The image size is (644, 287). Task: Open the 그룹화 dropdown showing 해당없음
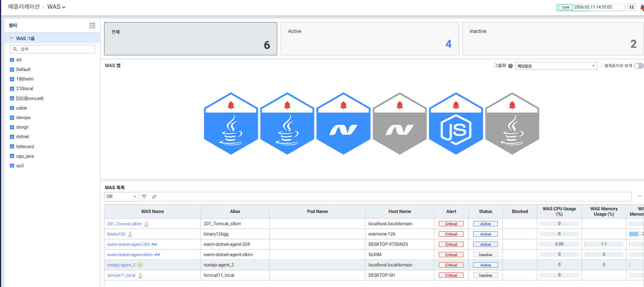click(556, 66)
